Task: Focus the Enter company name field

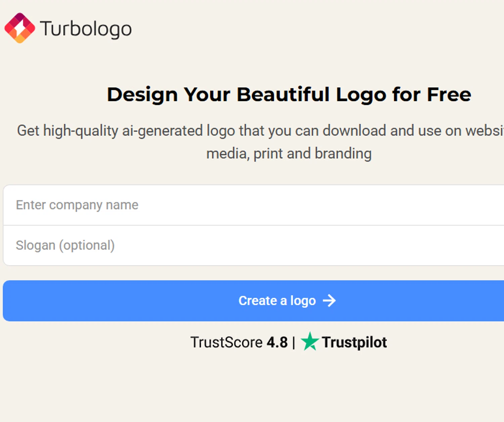Action: point(254,205)
